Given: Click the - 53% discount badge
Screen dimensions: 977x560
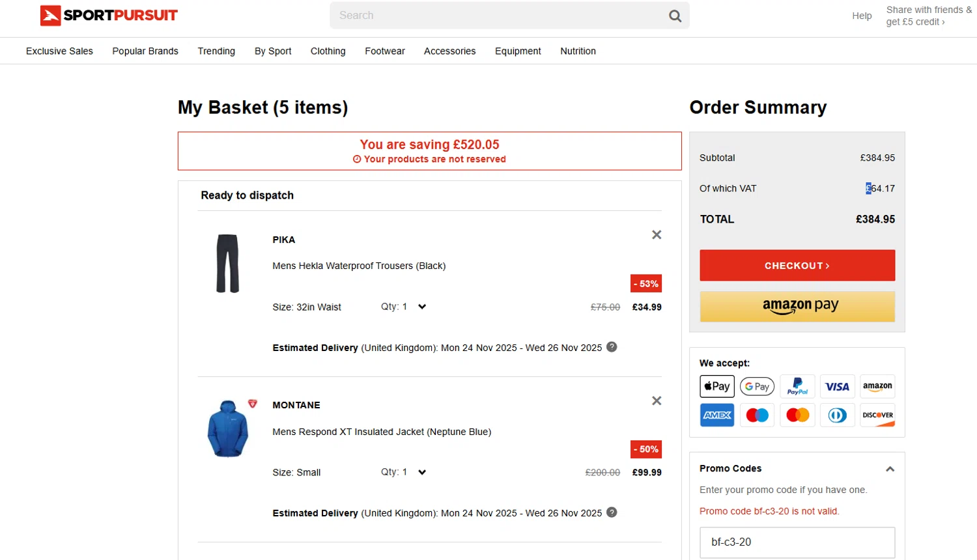Looking at the screenshot, I should tap(646, 284).
